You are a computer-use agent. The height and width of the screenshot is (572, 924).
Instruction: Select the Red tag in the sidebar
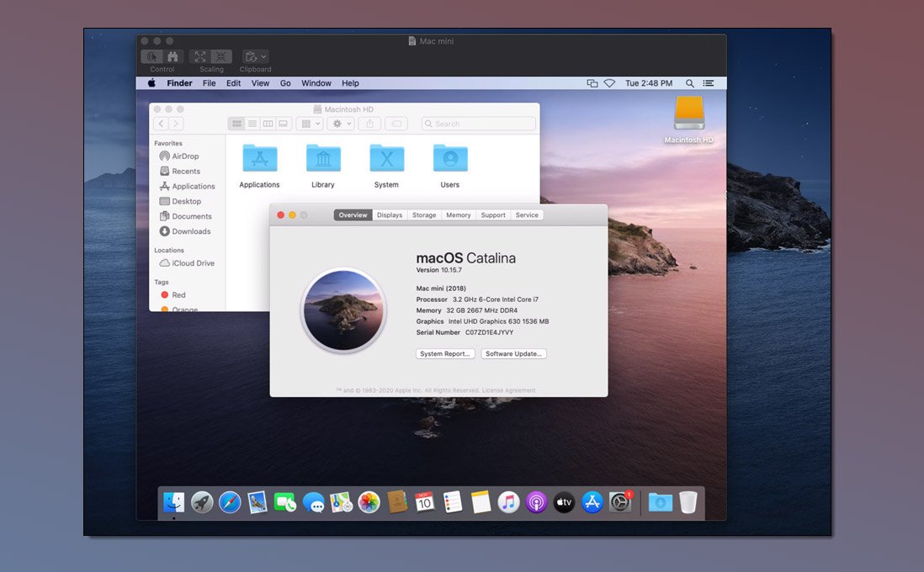(172, 295)
